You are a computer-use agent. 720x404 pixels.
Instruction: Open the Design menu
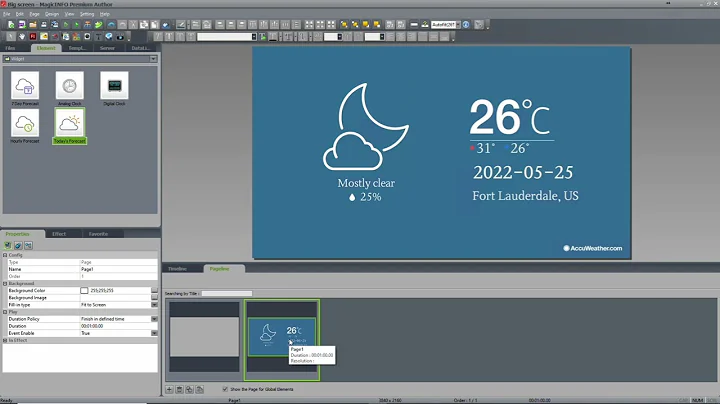tap(52, 14)
